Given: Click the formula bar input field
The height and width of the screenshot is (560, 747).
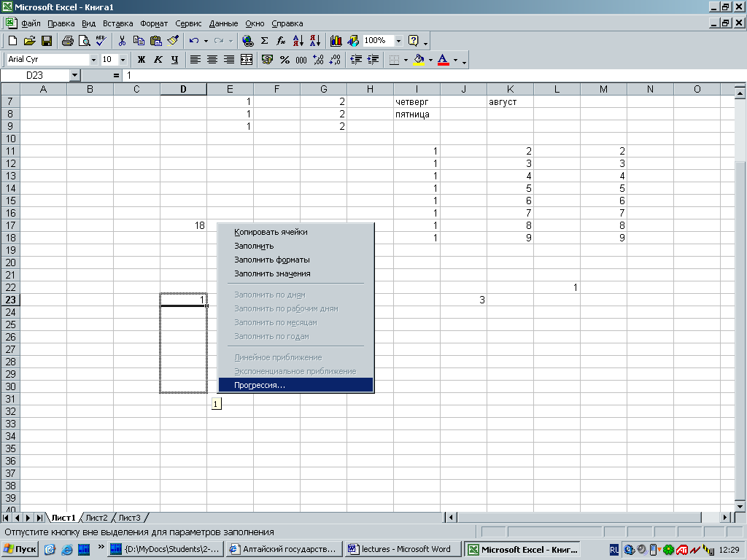Looking at the screenshot, I should point(433,75).
